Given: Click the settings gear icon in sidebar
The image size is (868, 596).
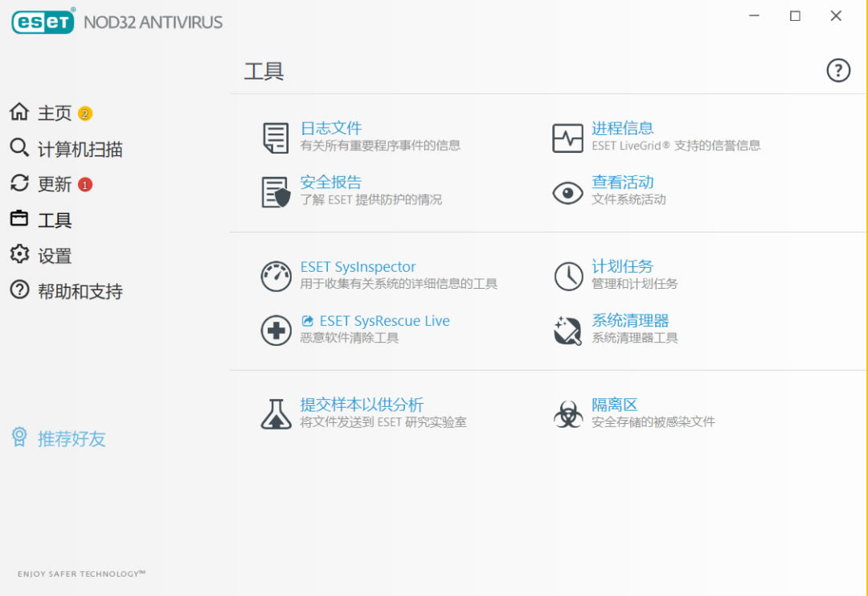Looking at the screenshot, I should point(19,254).
